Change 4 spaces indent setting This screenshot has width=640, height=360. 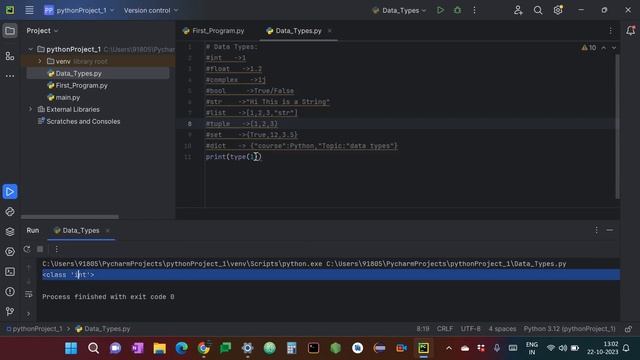[x=502, y=329]
